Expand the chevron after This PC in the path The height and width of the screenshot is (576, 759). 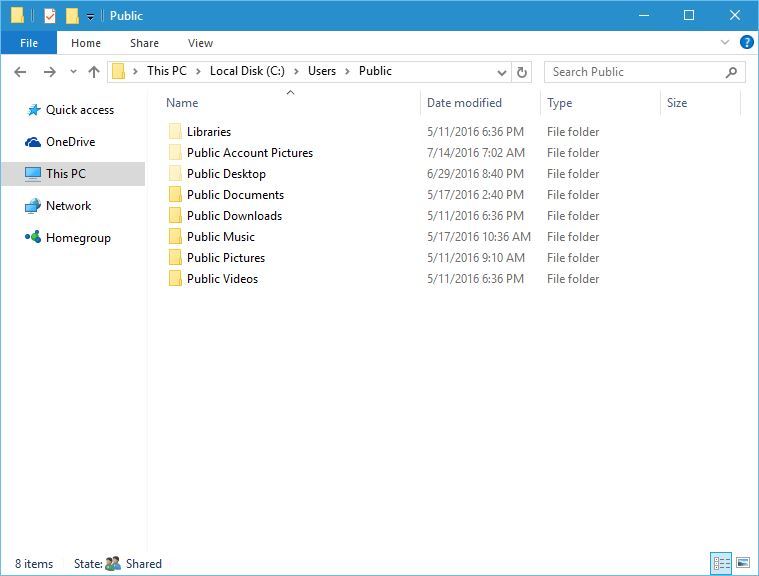click(198, 72)
